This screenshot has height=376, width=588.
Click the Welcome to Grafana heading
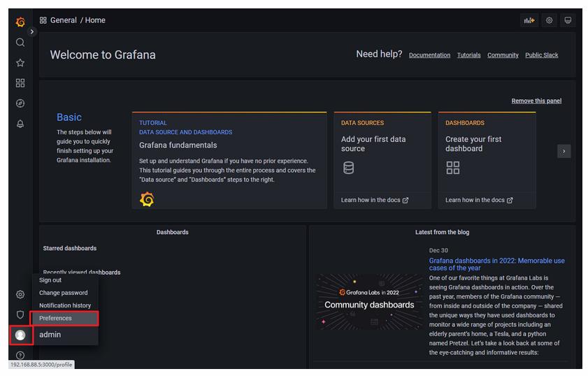click(x=103, y=55)
